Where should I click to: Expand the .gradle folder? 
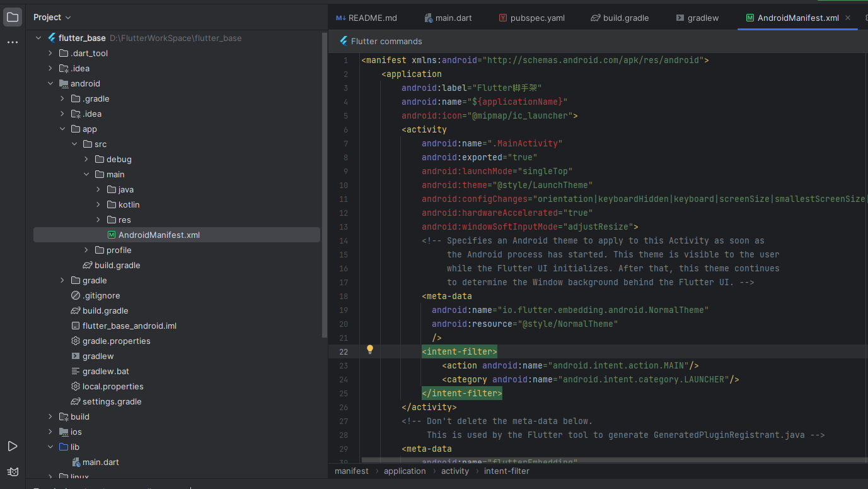point(62,98)
